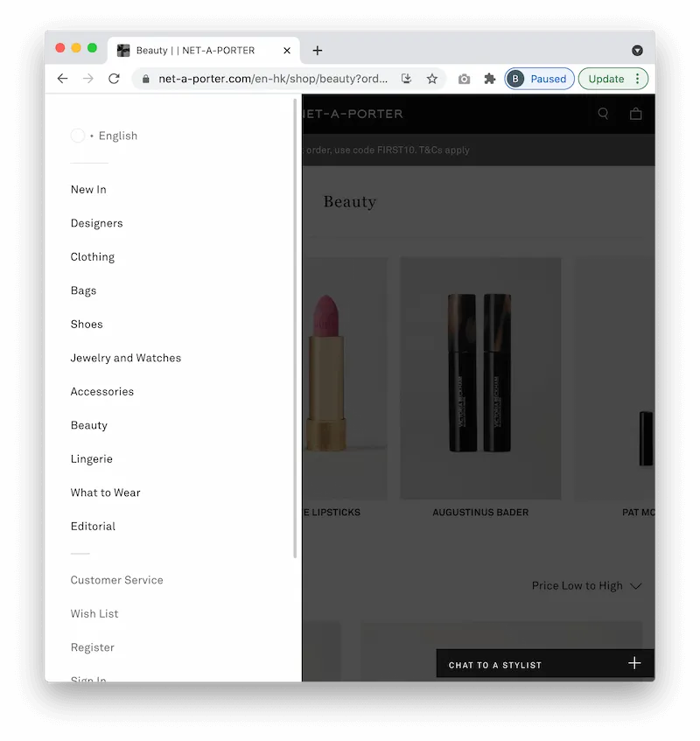
Task: Click the Augustinus Bader mascara thumbnail
Action: pos(480,378)
